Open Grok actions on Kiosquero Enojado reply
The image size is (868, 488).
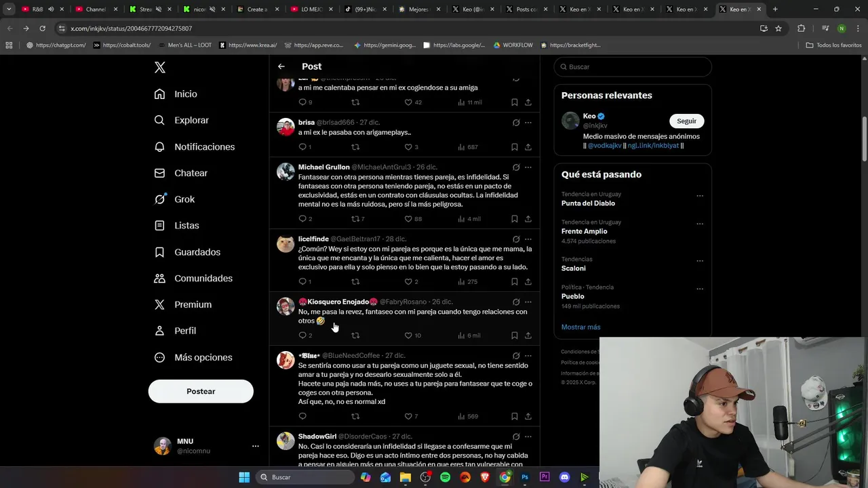click(x=516, y=302)
